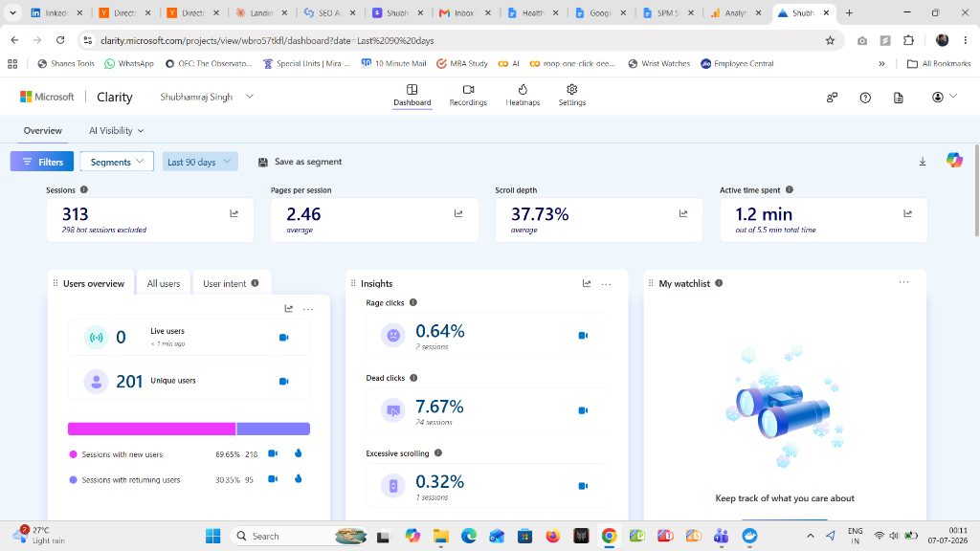
Task: View recordings of Unique users
Action: tap(283, 381)
